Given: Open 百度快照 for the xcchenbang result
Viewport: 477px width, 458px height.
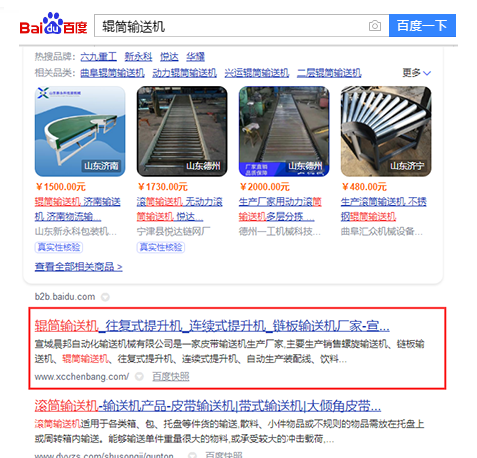Looking at the screenshot, I should (171, 377).
